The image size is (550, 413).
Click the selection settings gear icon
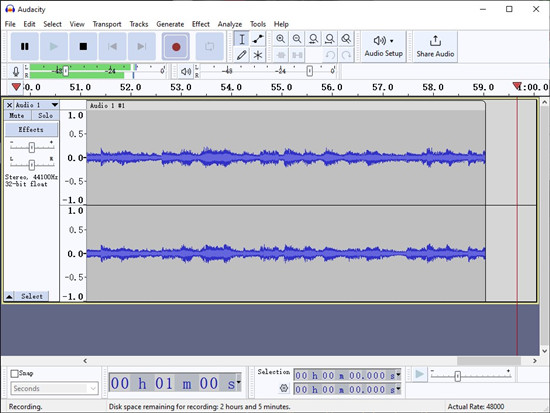284,388
